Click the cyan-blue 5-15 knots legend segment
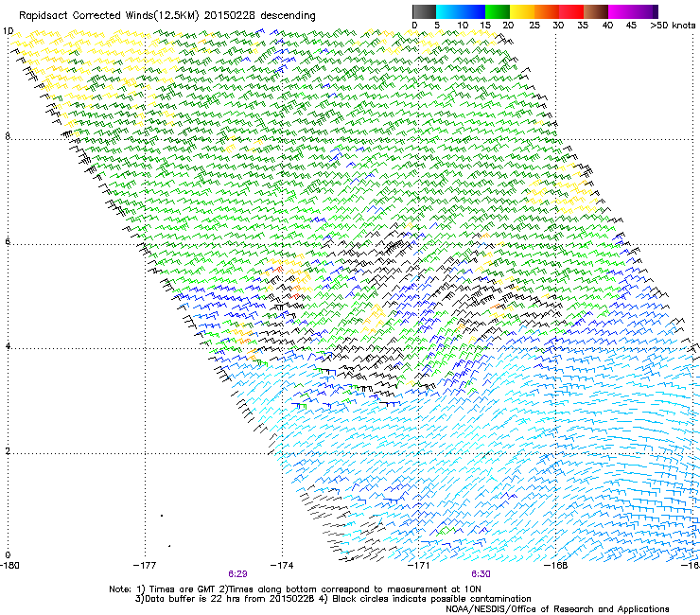The height and width of the screenshot is (615, 700). (461, 11)
